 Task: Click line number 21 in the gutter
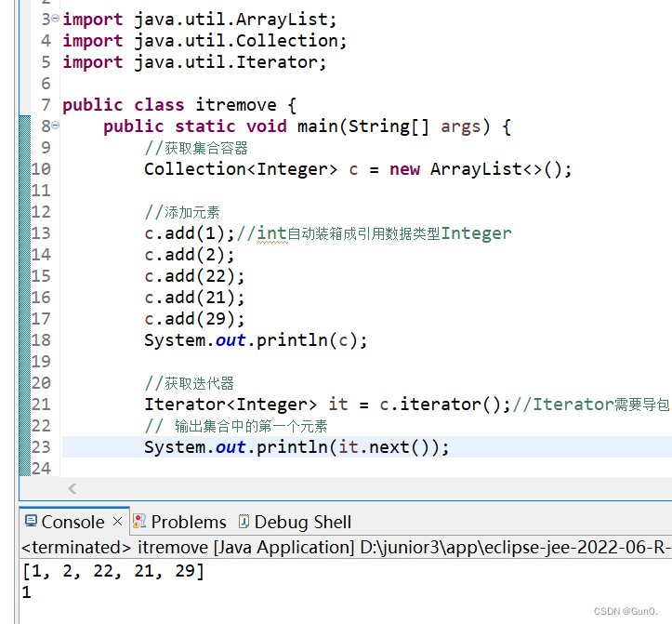pos(41,405)
